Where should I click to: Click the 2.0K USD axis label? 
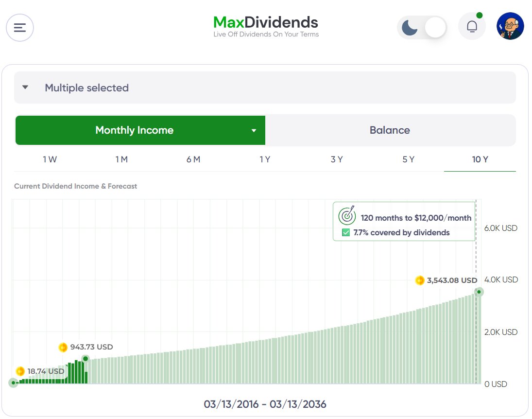tap(501, 332)
